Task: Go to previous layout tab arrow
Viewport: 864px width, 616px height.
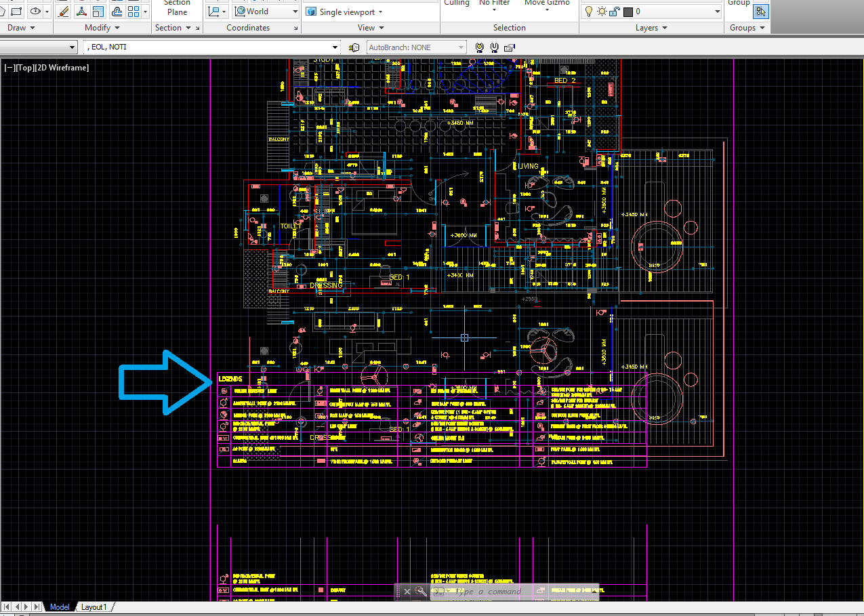Action: (x=16, y=607)
